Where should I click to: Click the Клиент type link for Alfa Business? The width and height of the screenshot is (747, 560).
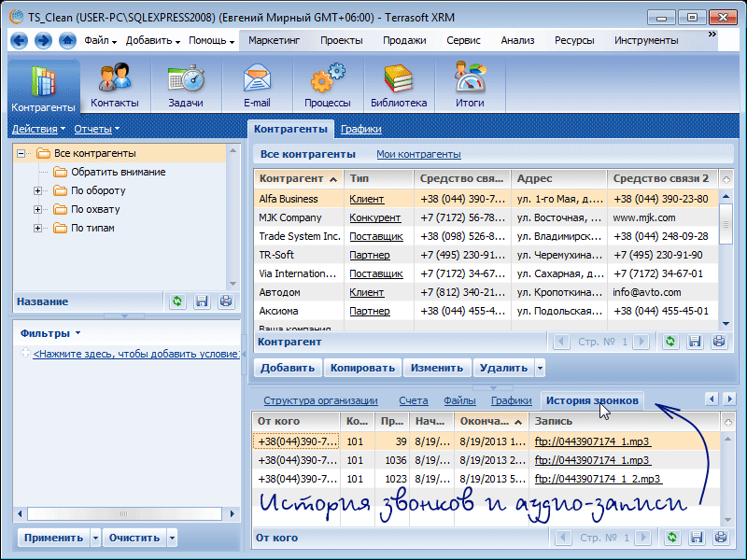[x=367, y=199]
